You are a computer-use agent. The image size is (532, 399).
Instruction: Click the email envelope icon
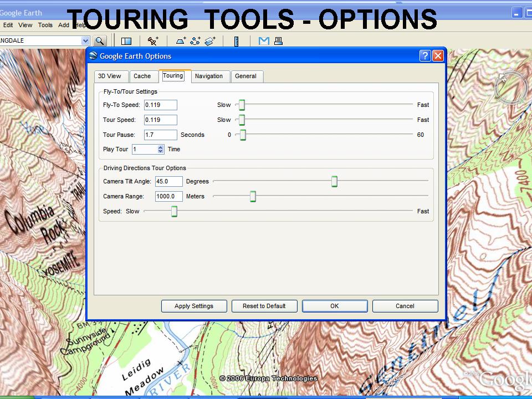(264, 41)
